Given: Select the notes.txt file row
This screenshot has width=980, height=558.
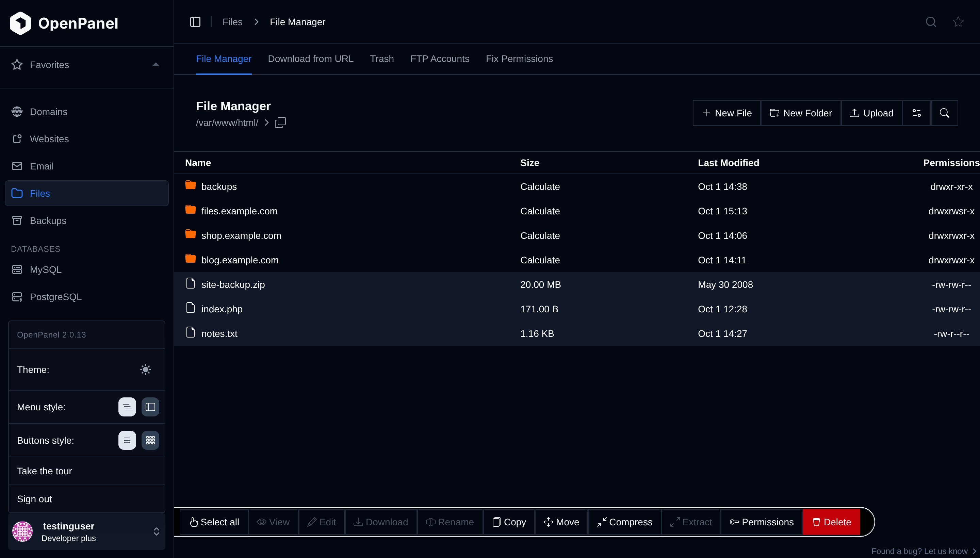Looking at the screenshot, I should tap(577, 333).
